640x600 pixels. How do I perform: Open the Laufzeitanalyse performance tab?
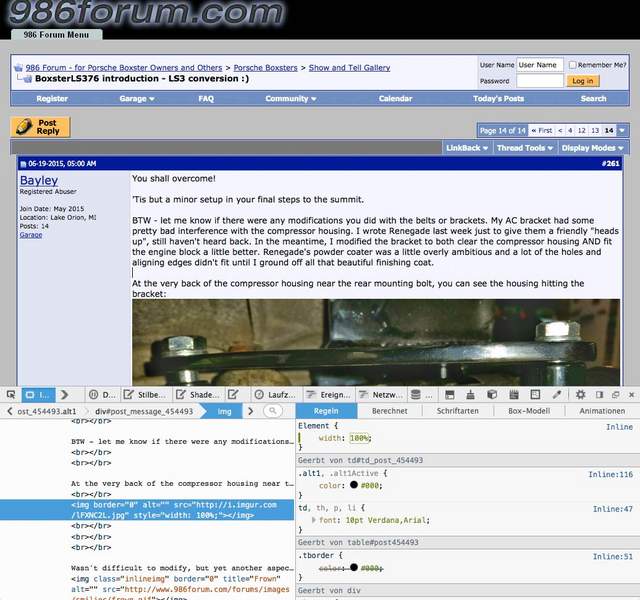[275, 395]
